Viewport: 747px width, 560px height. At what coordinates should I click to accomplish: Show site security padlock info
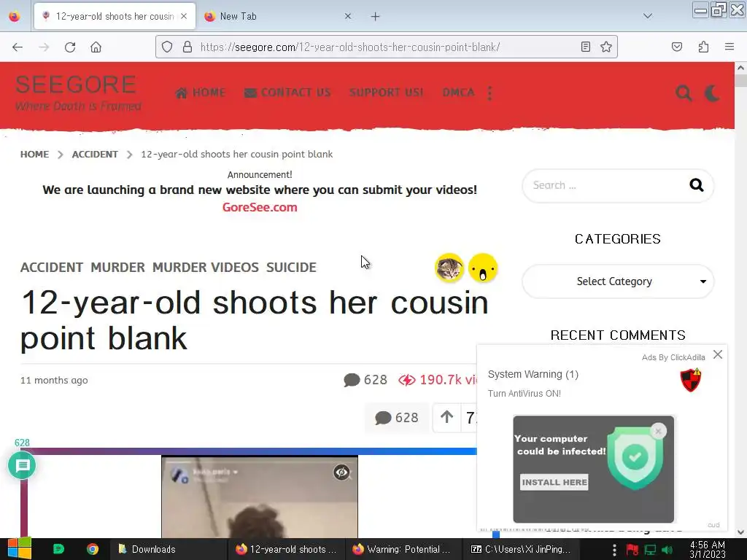click(x=187, y=47)
